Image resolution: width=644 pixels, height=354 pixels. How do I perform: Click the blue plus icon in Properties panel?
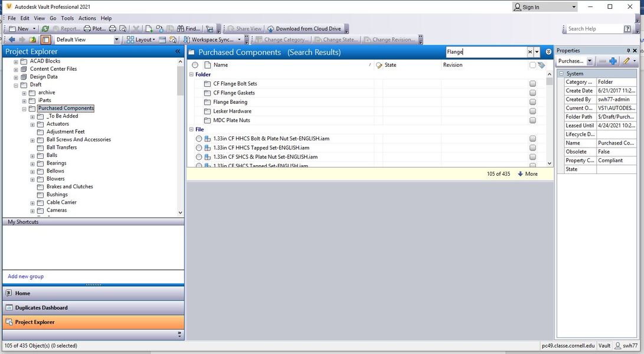pyautogui.click(x=613, y=61)
